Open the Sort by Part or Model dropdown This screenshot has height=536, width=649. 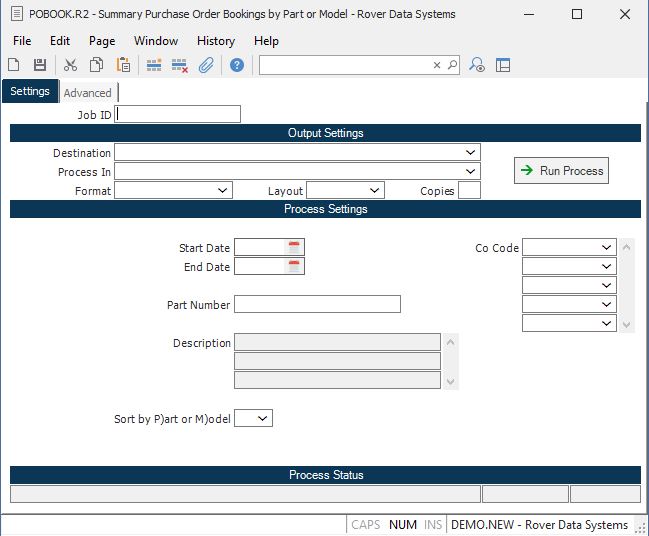pos(263,419)
